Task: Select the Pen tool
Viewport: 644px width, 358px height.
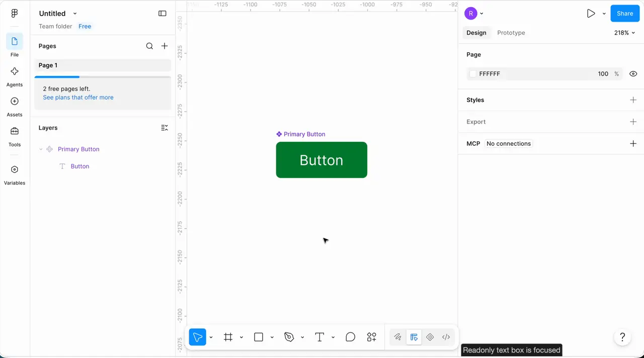Action: click(x=289, y=337)
